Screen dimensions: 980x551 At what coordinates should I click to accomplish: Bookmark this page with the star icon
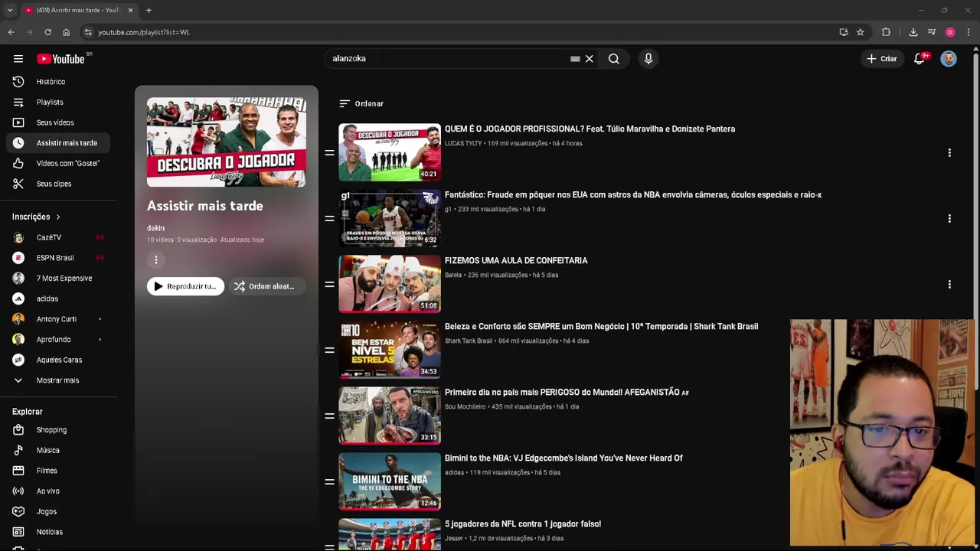coord(861,32)
